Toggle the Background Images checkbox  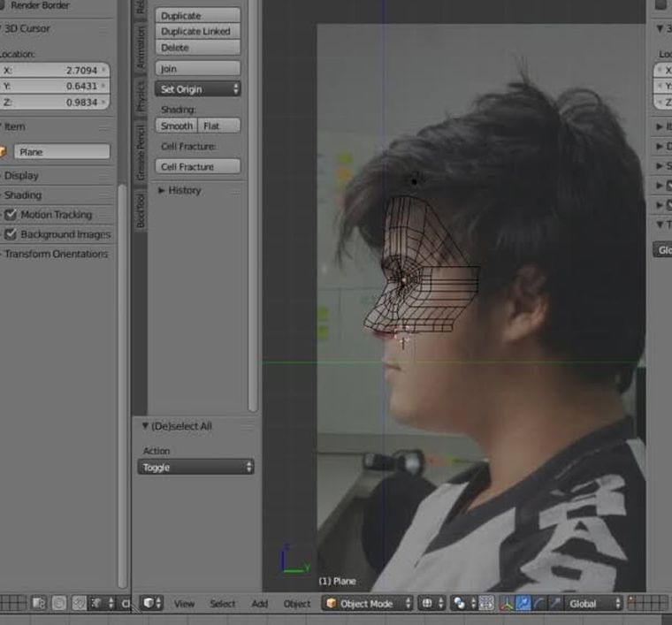[11, 234]
